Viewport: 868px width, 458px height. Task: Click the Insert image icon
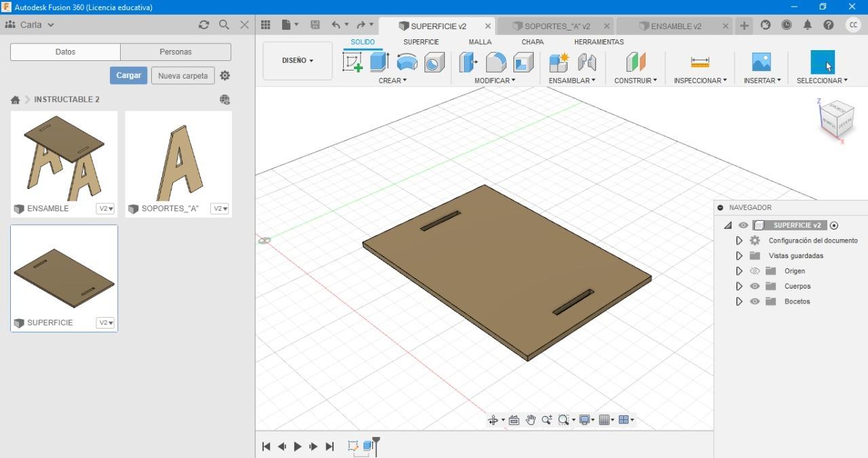coord(762,62)
